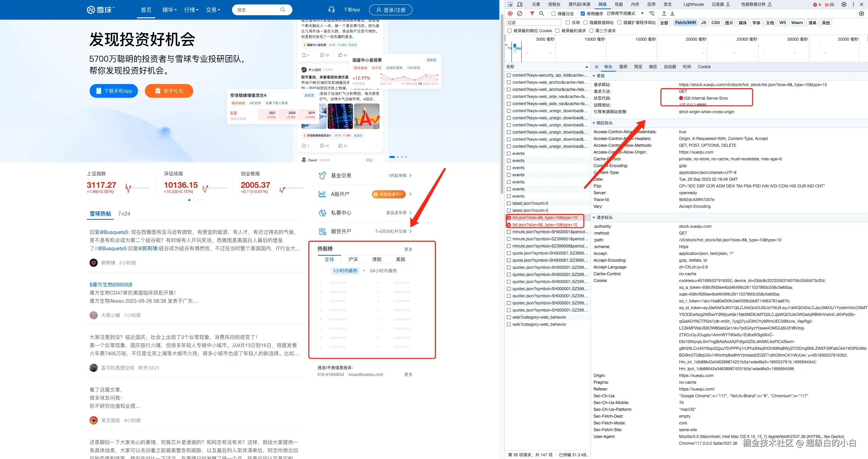
Task: Select the inspect element picker icon
Action: [x=510, y=4]
